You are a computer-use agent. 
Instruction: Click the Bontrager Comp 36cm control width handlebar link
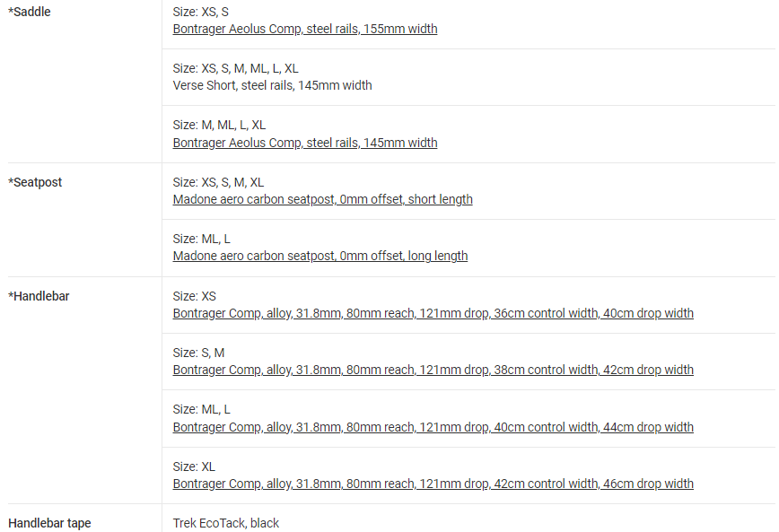[433, 313]
